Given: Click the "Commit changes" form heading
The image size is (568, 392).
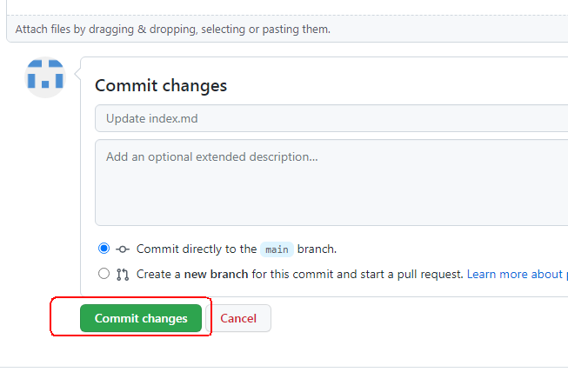Looking at the screenshot, I should 161,86.
